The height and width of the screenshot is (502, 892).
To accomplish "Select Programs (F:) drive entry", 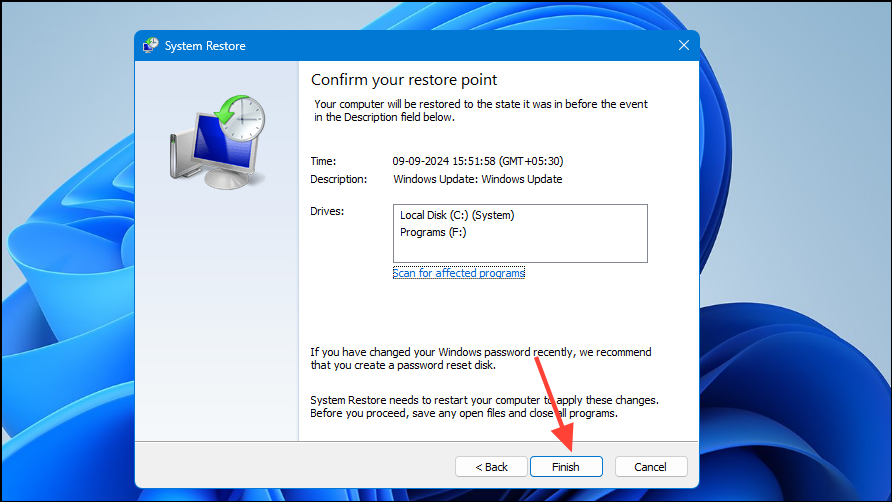I will pyautogui.click(x=433, y=232).
